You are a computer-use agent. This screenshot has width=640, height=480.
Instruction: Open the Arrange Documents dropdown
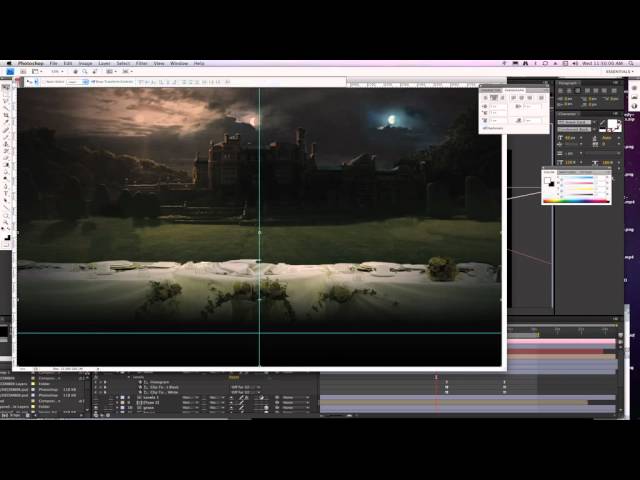click(x=110, y=72)
